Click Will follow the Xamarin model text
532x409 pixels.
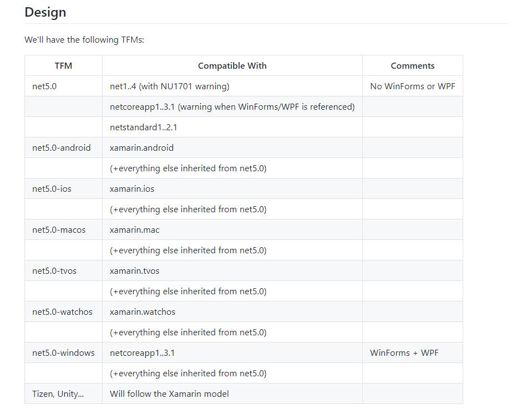[169, 393]
